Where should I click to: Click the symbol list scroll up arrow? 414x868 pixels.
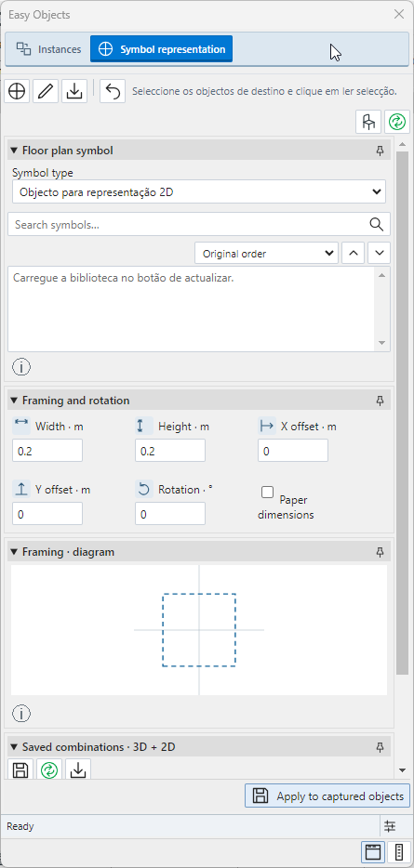[381, 275]
